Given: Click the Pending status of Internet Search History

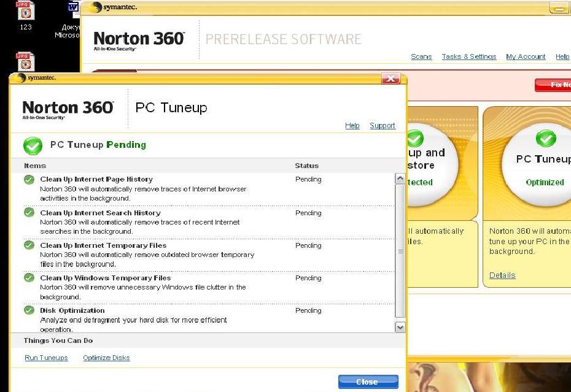Looking at the screenshot, I should [x=308, y=213].
